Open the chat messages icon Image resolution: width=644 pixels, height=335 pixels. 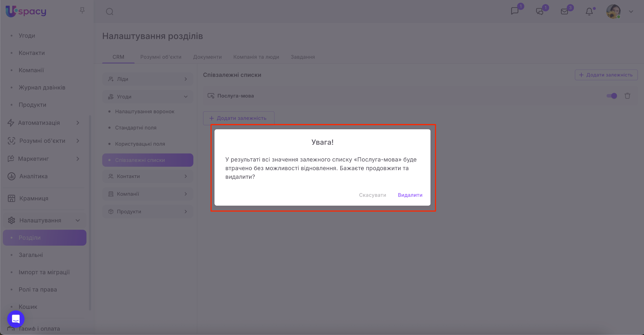tap(515, 11)
